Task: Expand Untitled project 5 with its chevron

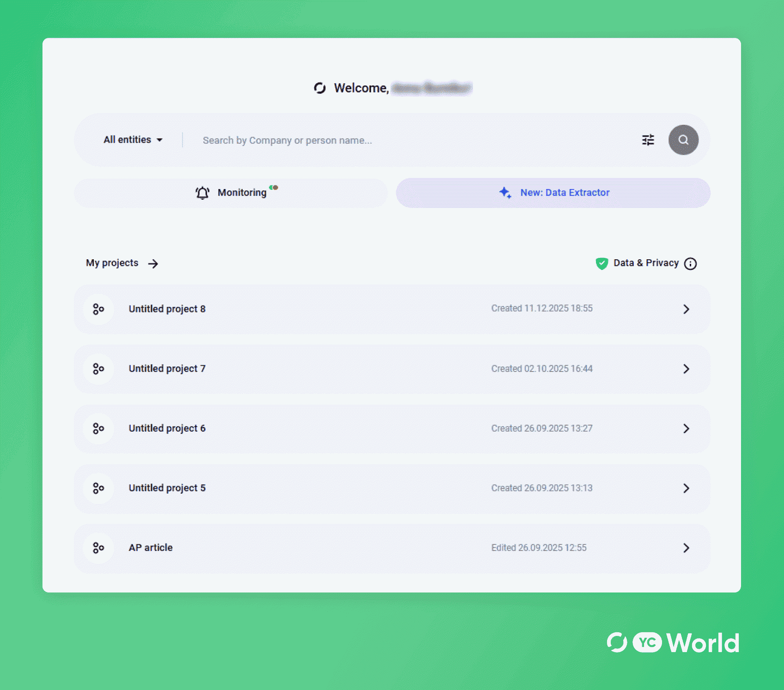Action: (x=687, y=488)
